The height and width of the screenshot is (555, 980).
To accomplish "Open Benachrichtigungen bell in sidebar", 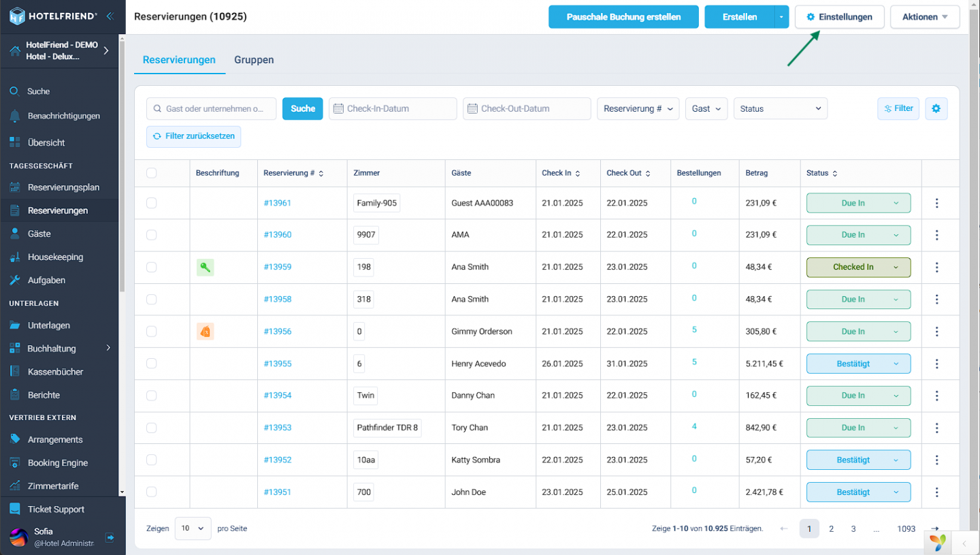I will 63,116.
